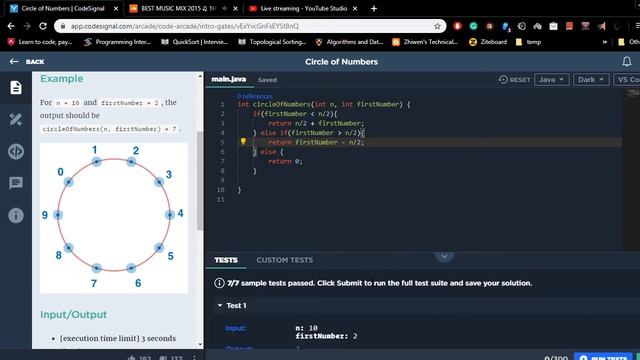
Task: Open the temp bookmarks folder
Action: point(529,42)
